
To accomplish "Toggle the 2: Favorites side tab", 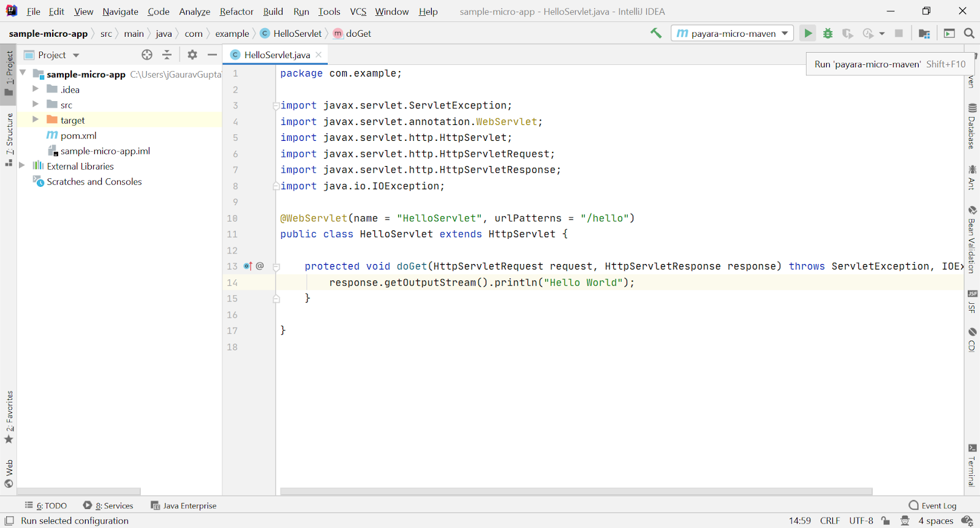I will pos(9,417).
